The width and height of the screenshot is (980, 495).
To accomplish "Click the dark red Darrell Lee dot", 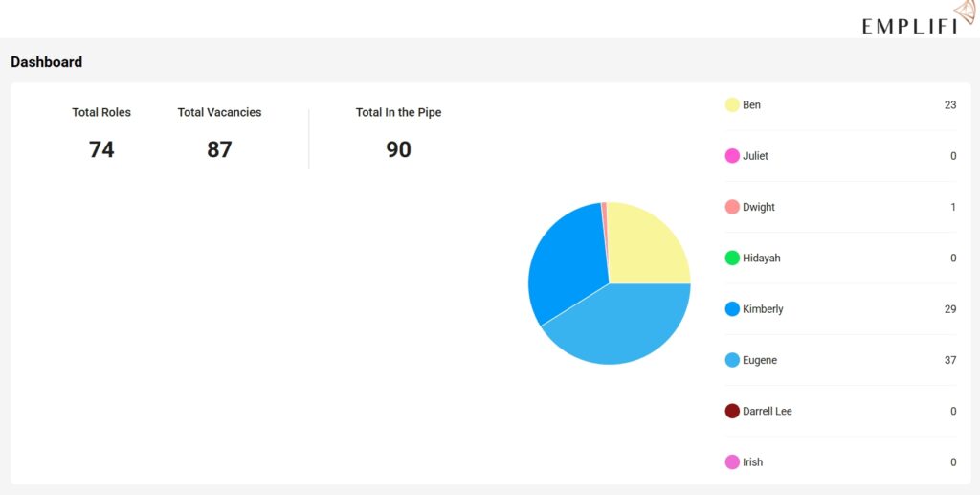I will (732, 411).
